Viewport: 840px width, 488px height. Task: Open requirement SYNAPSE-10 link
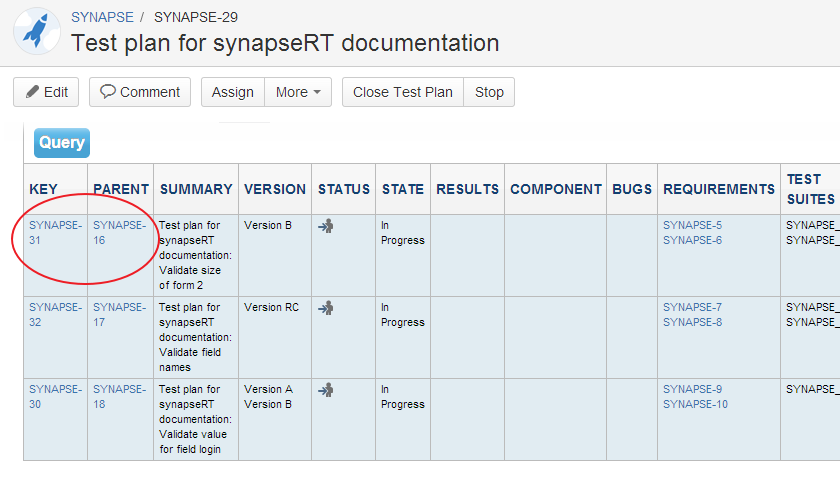click(x=695, y=404)
